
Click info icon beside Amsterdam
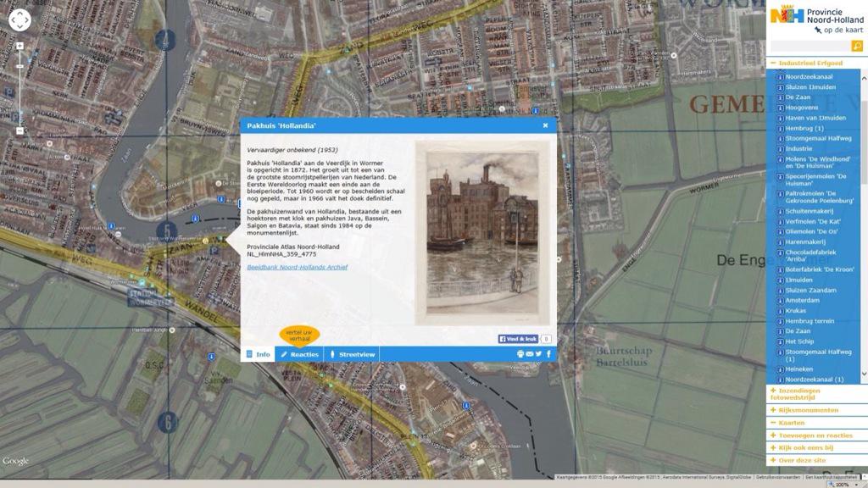780,301
